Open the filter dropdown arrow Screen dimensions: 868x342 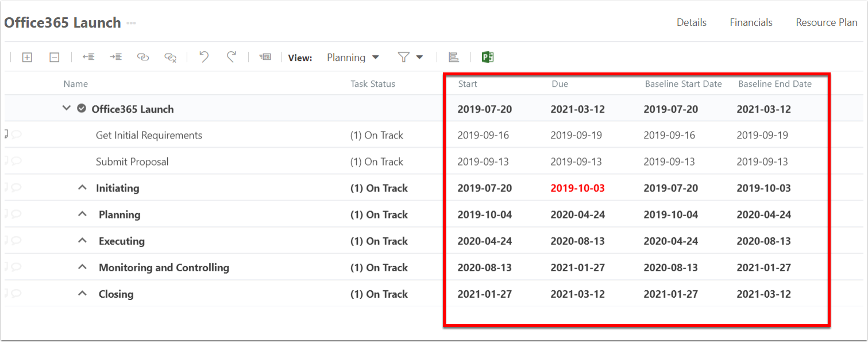(419, 57)
